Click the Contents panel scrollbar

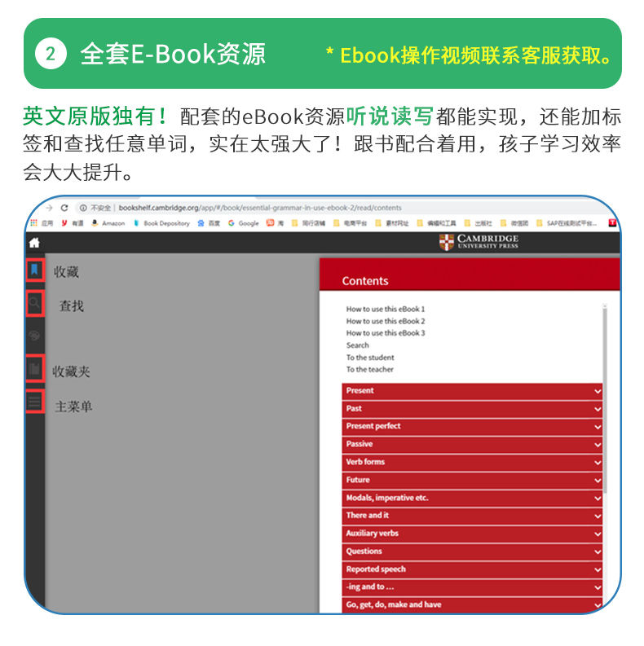[x=605, y=399]
